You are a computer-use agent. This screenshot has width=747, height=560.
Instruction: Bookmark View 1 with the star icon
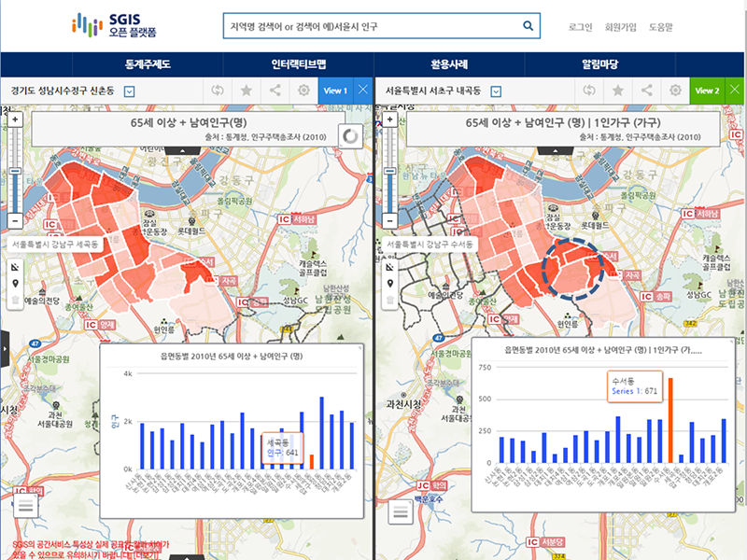[246, 91]
